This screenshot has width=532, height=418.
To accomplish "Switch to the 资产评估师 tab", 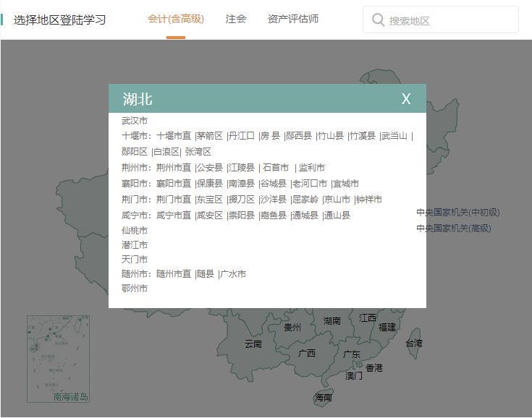I will point(293,19).
